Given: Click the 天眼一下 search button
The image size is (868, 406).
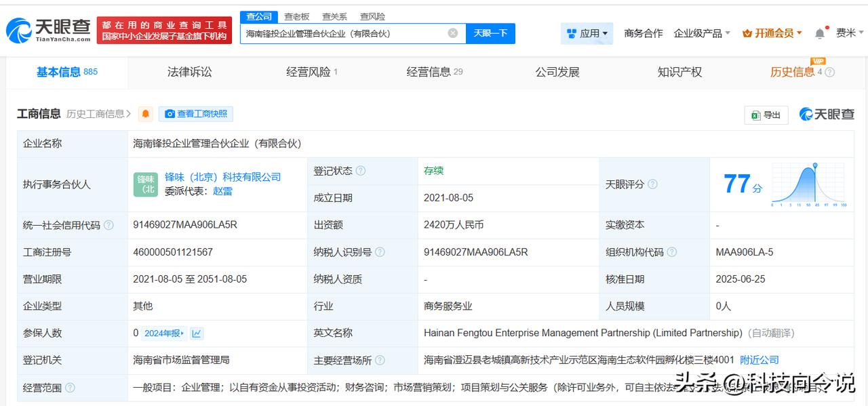Looking at the screenshot, I should coord(490,33).
